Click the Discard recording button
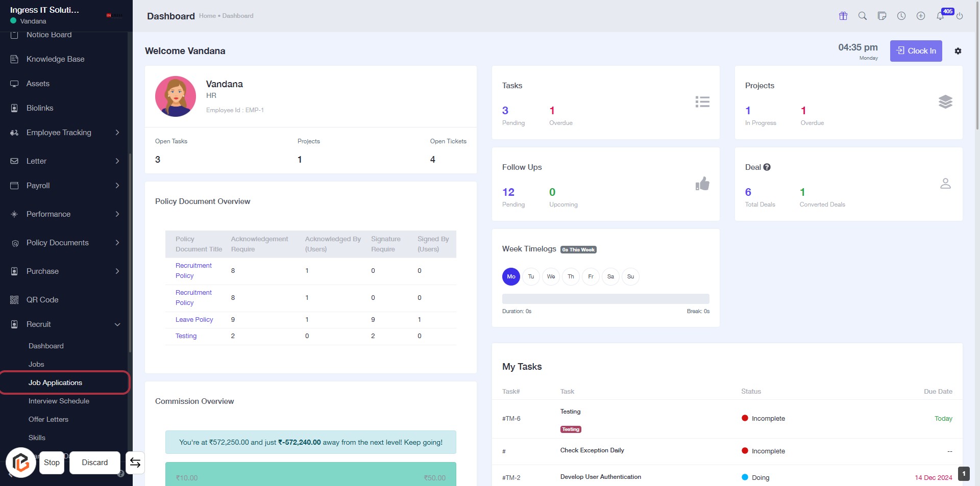Screen dimensions: 980x486 95,463
